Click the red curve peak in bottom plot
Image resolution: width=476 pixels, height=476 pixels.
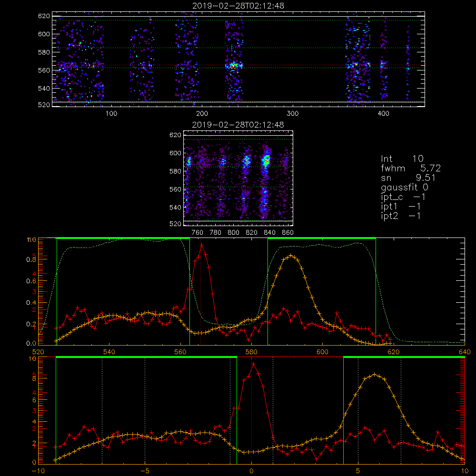(x=253, y=364)
